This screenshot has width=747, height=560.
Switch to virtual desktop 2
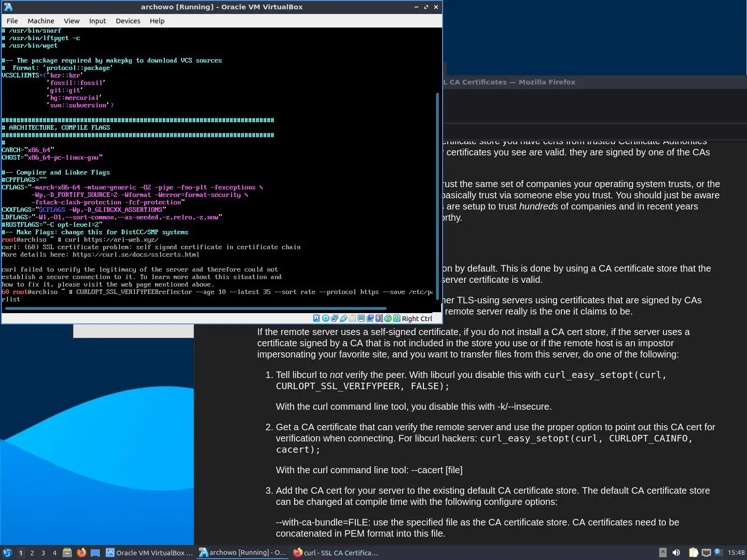[32, 553]
